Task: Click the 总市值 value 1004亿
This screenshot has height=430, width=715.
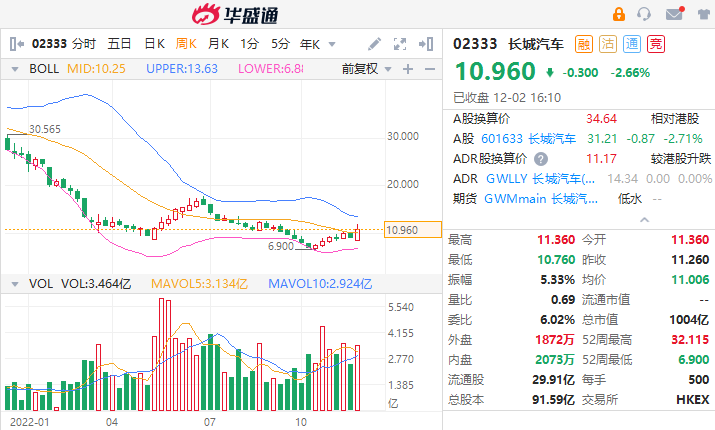Action: [x=689, y=320]
